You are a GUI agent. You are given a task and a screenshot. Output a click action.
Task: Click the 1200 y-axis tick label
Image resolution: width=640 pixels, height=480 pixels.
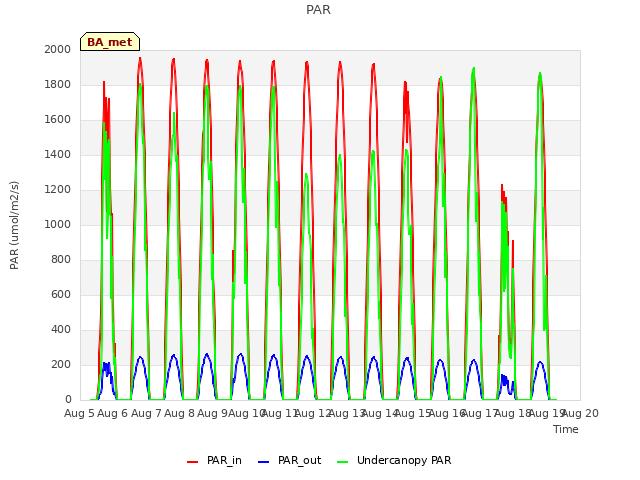click(x=58, y=189)
